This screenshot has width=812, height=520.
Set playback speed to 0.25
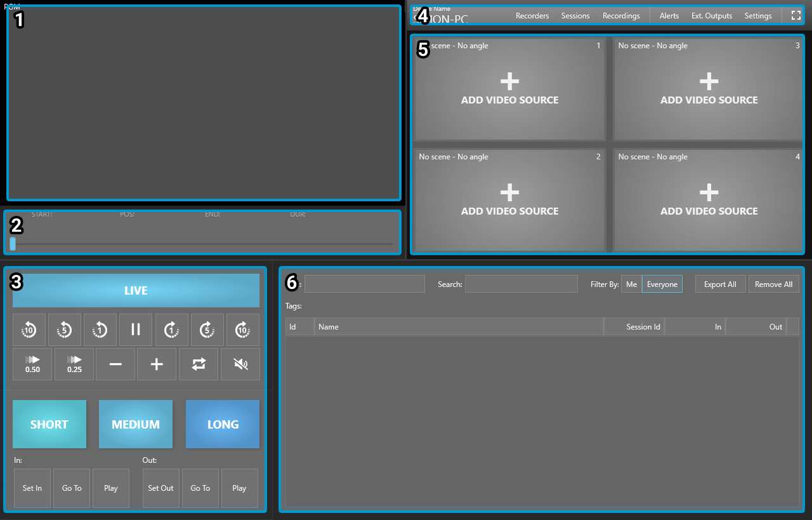(x=74, y=364)
